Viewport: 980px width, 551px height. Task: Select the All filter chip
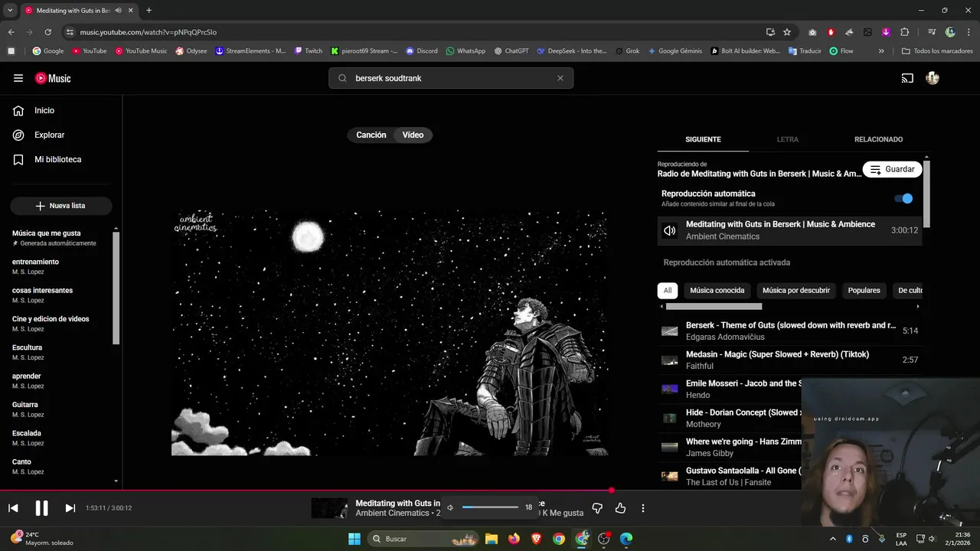click(668, 291)
